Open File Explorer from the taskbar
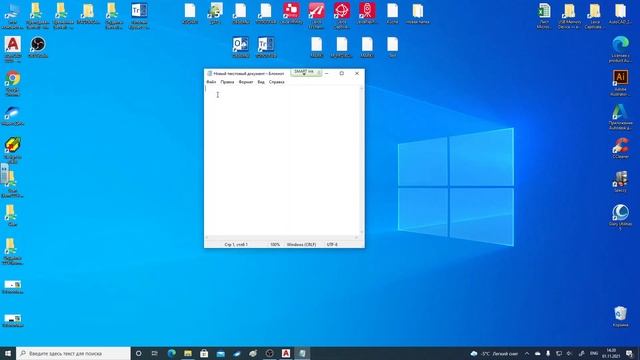 (x=188, y=353)
